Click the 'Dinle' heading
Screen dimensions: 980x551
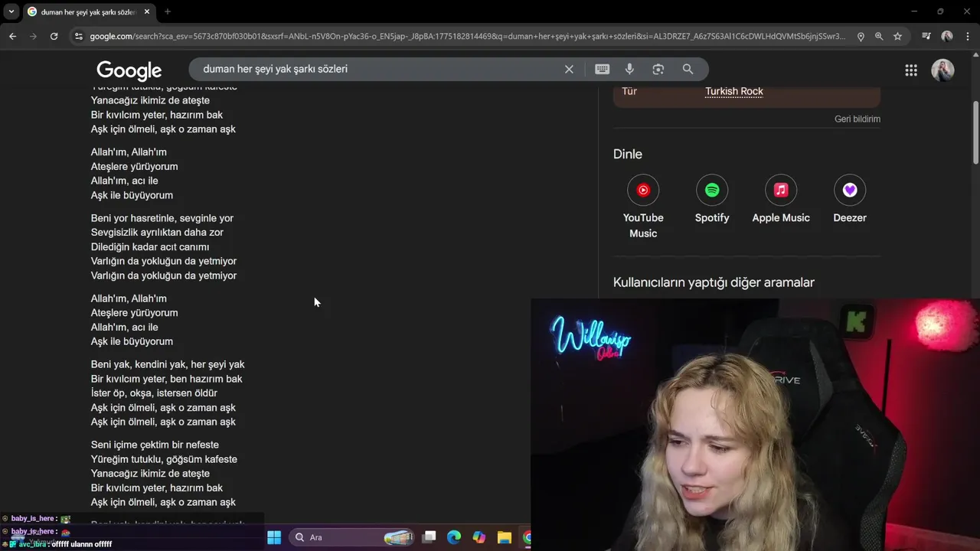pyautogui.click(x=628, y=154)
